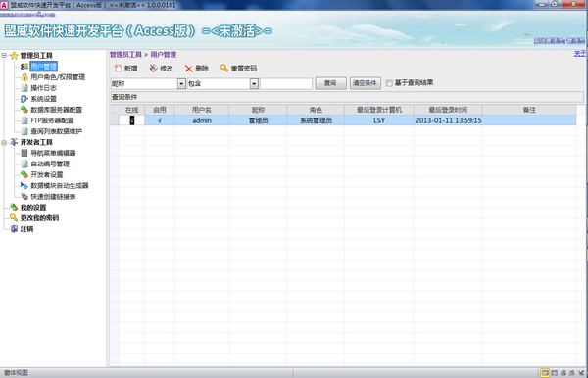This screenshot has width=588, height=378.
Task: Click the 管理员工具 breadcrumb link
Action: pos(125,54)
